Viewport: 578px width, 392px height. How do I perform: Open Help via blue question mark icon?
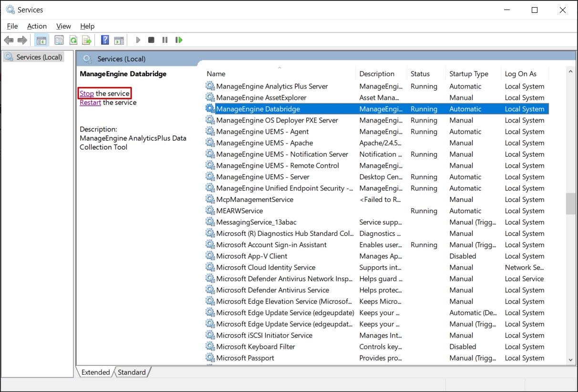(105, 40)
